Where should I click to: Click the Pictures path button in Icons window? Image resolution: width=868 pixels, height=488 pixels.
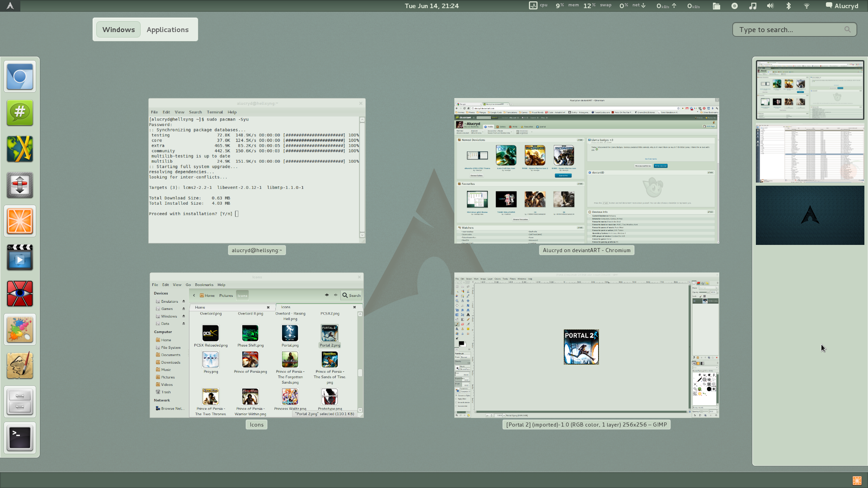[226, 296]
